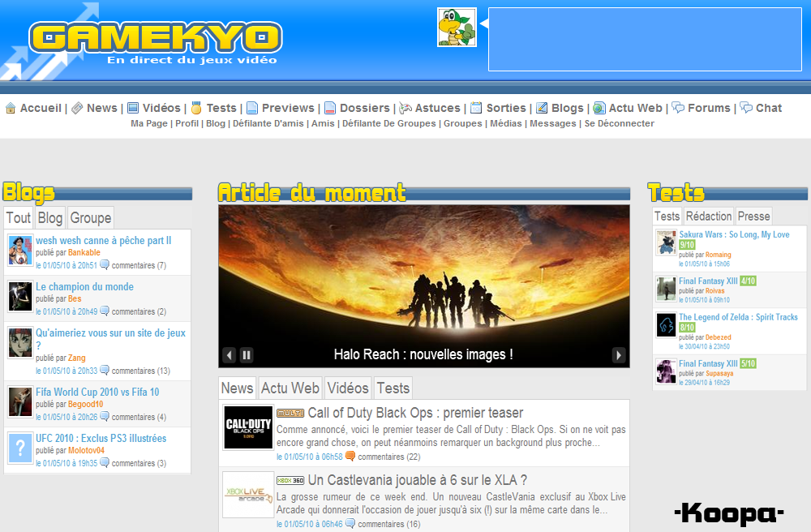Open Sakura Wars : So Long, My Love test
811x532 pixels.
tap(734, 234)
